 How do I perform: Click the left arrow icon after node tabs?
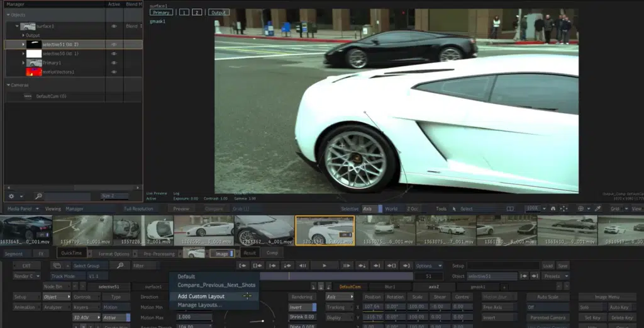(x=559, y=286)
